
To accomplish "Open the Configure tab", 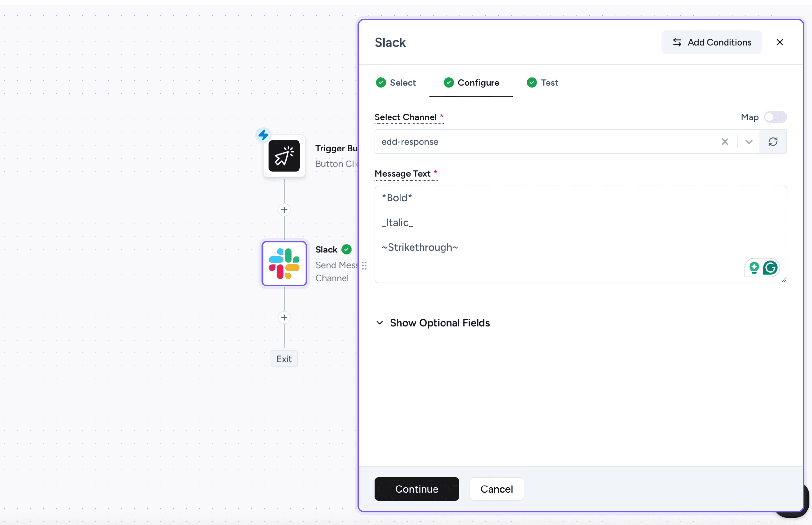I will click(x=471, y=83).
